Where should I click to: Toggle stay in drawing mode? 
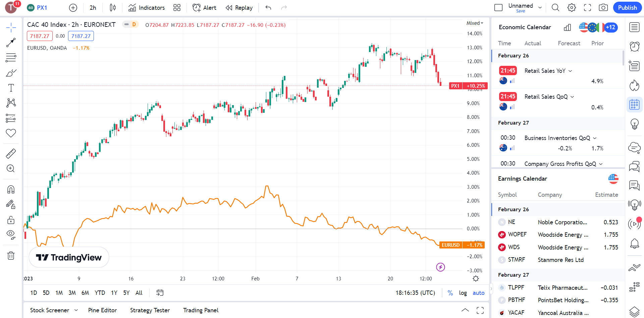point(11,205)
